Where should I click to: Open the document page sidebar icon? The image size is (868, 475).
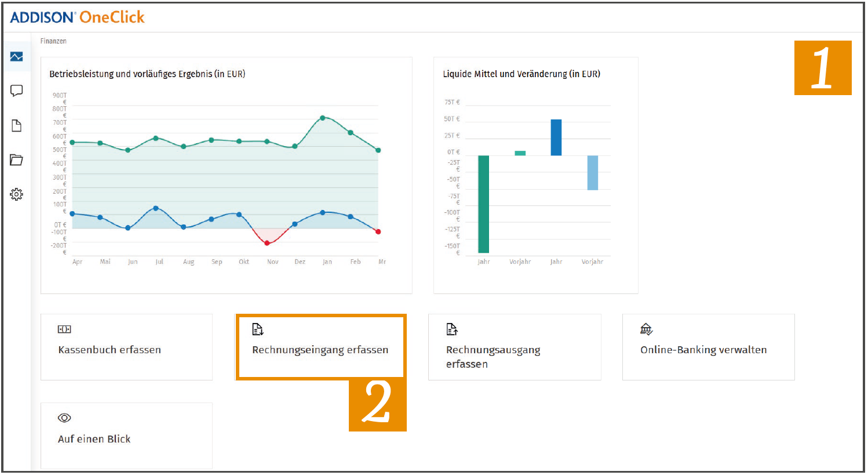16,125
